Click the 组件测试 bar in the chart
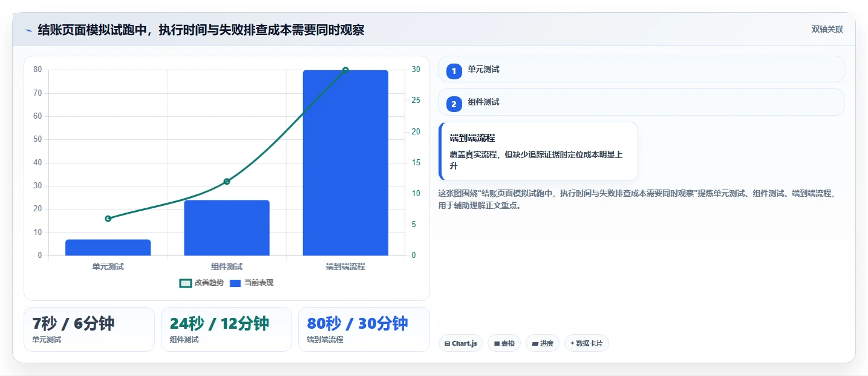868x376 pixels. point(227,228)
